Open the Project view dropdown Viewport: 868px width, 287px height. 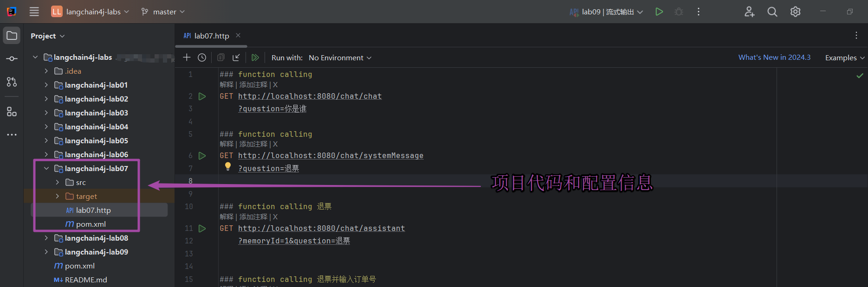48,36
